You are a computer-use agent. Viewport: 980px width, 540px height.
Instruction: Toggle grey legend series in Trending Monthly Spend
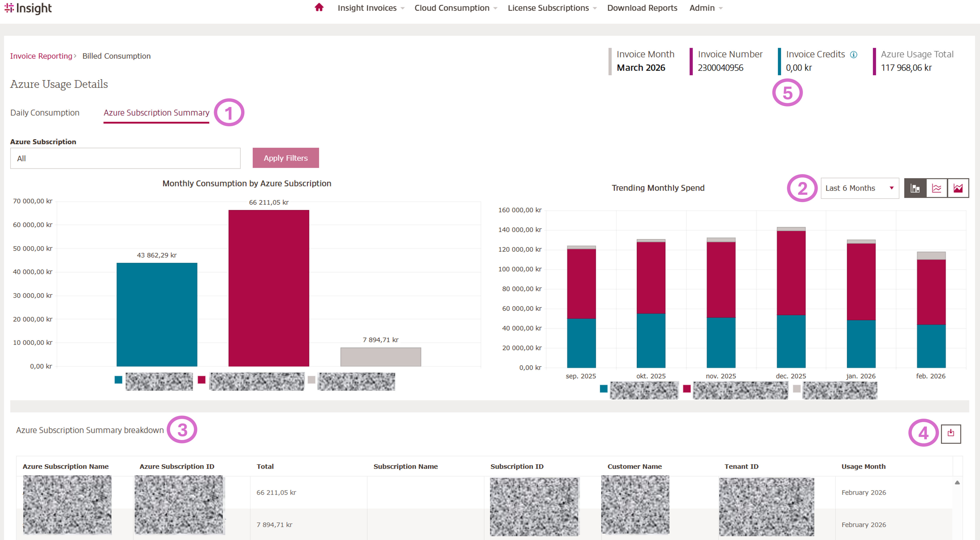[x=797, y=389]
